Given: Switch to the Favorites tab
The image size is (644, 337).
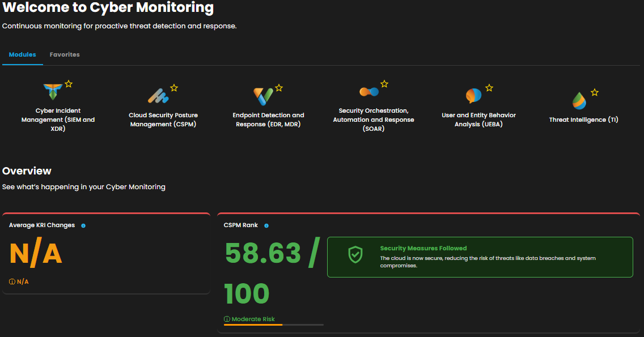Looking at the screenshot, I should 65,55.
